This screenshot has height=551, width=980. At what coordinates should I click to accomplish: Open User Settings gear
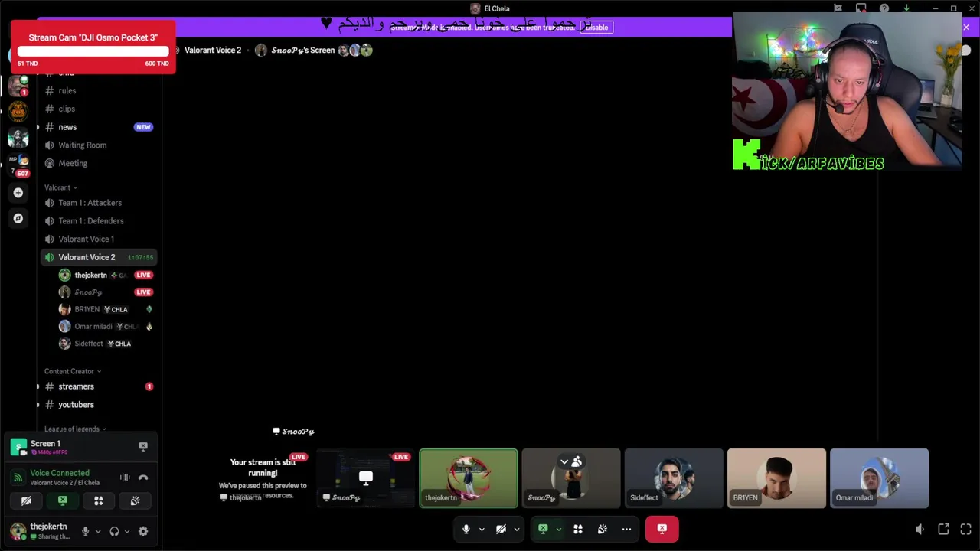tap(143, 531)
